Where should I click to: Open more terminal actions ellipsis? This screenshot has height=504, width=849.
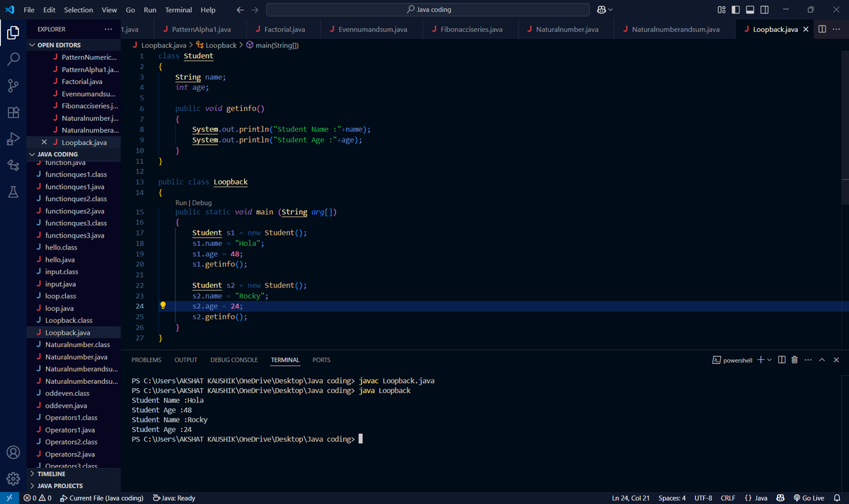click(808, 360)
